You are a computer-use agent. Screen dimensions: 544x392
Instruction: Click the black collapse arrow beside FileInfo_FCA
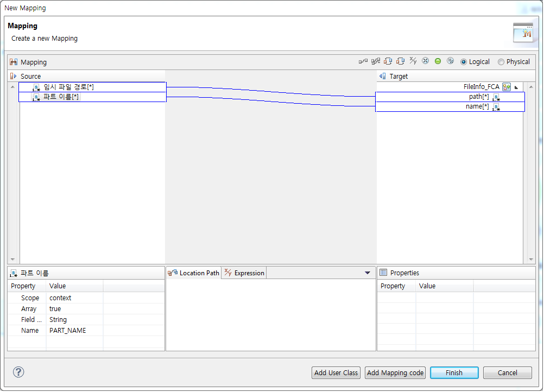(516, 87)
